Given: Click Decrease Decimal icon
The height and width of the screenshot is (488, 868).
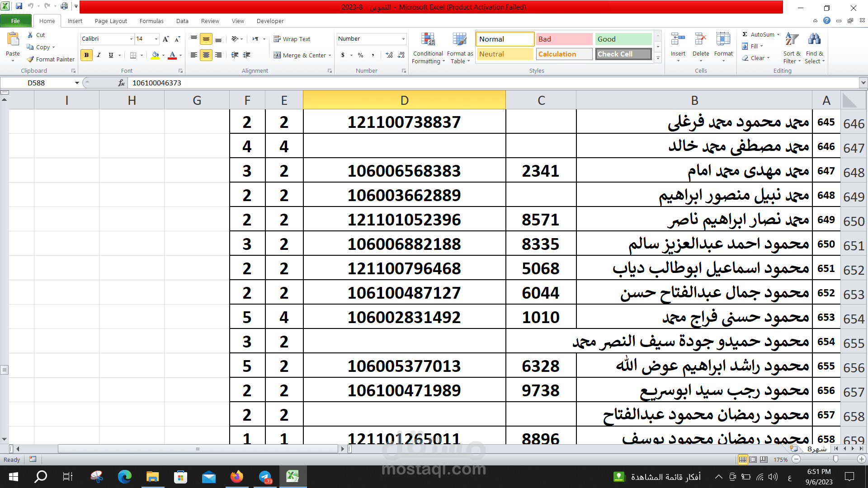Looking at the screenshot, I should [401, 55].
